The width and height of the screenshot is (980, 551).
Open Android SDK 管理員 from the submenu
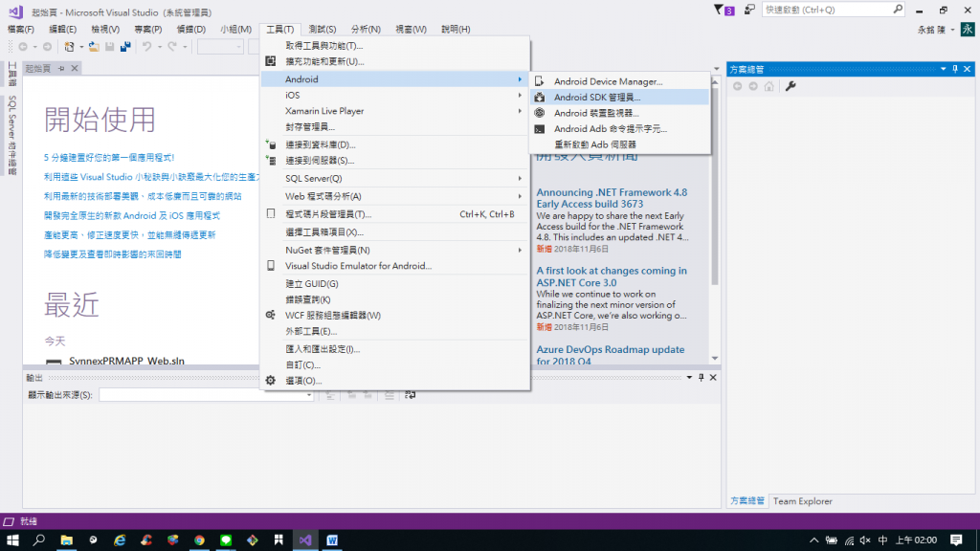point(619,97)
